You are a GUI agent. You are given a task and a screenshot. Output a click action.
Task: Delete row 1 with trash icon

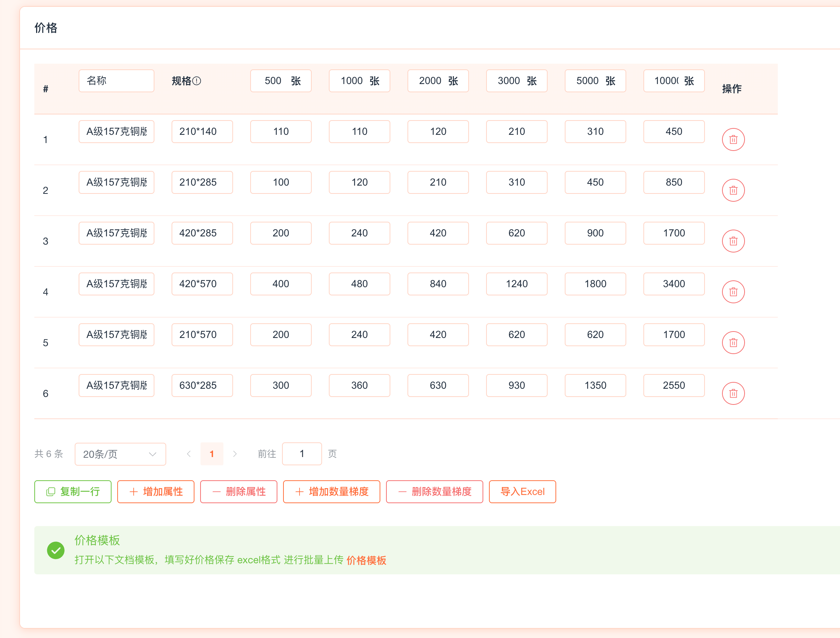click(733, 139)
